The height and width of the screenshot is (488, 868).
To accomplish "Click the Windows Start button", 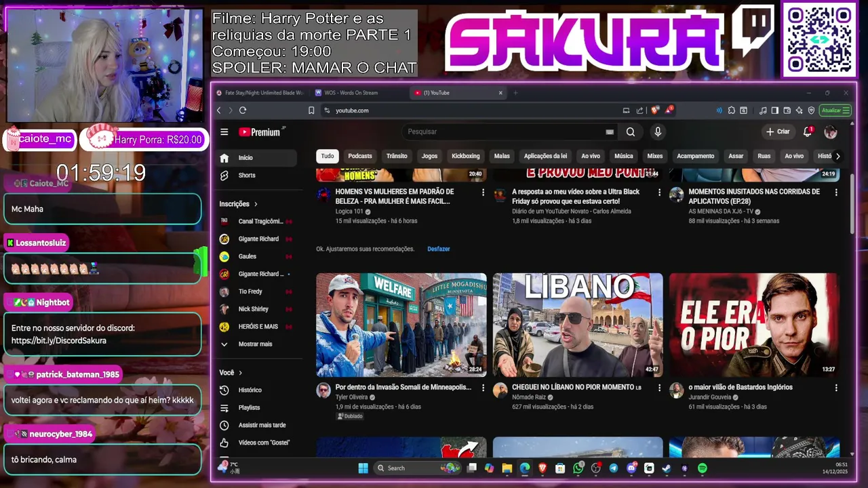I will 363,468.
